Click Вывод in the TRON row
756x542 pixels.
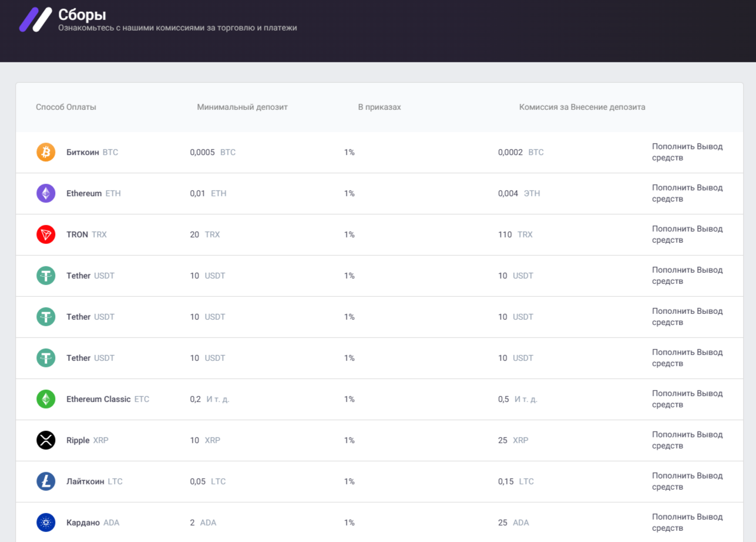(x=710, y=229)
